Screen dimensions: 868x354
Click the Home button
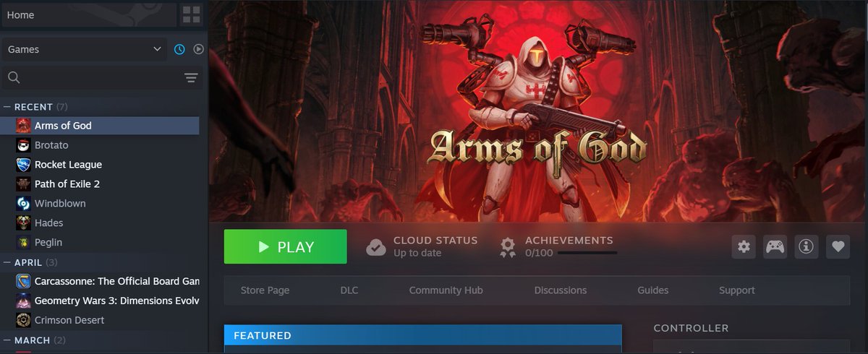pyautogui.click(x=89, y=14)
